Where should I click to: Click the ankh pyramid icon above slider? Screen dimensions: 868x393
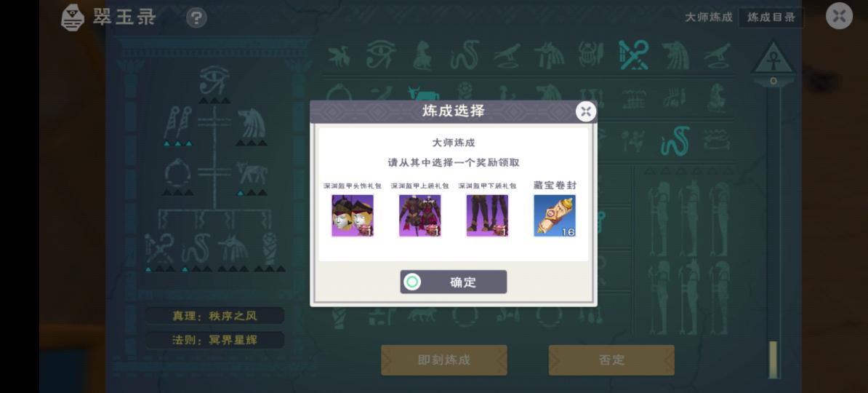click(773, 58)
